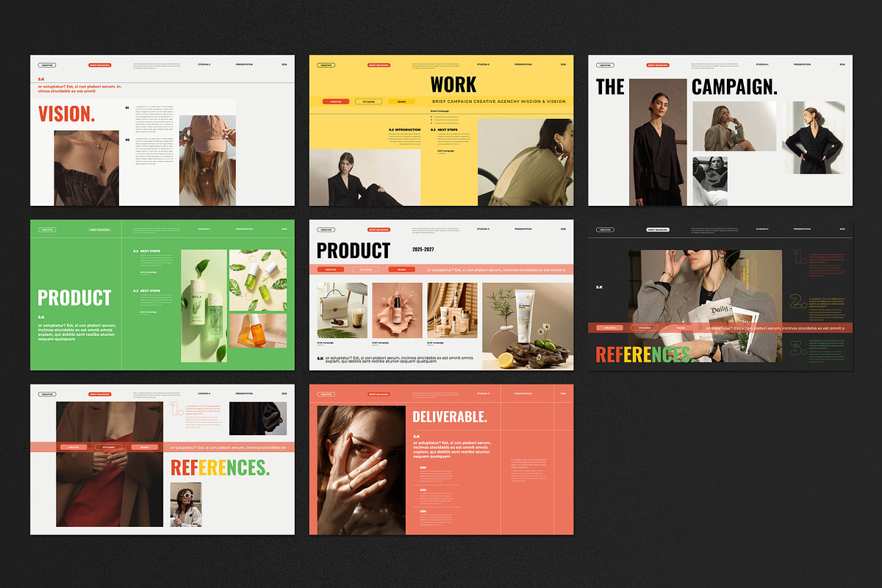
Task: Click red BRAND pill on white PRODUCT slide
Action: [x=402, y=270]
